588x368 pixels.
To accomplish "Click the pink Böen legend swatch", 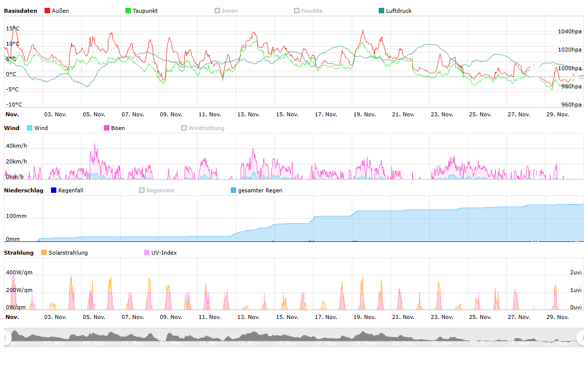I will click(107, 128).
